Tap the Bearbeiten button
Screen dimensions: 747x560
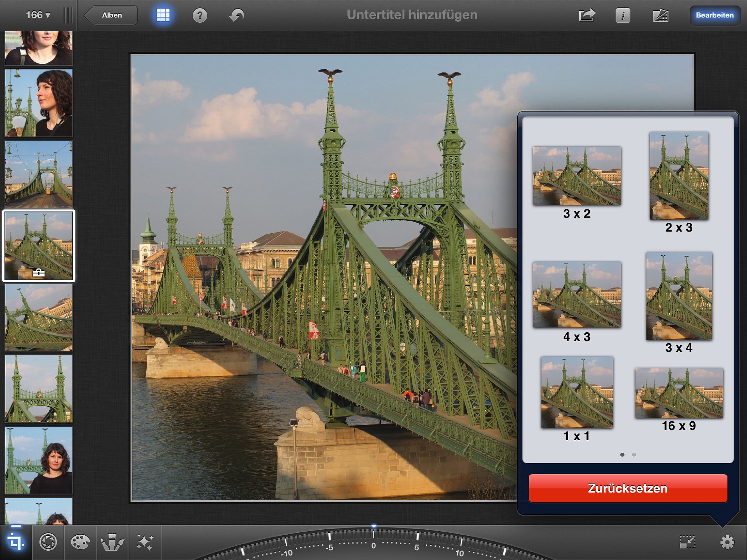click(x=715, y=15)
